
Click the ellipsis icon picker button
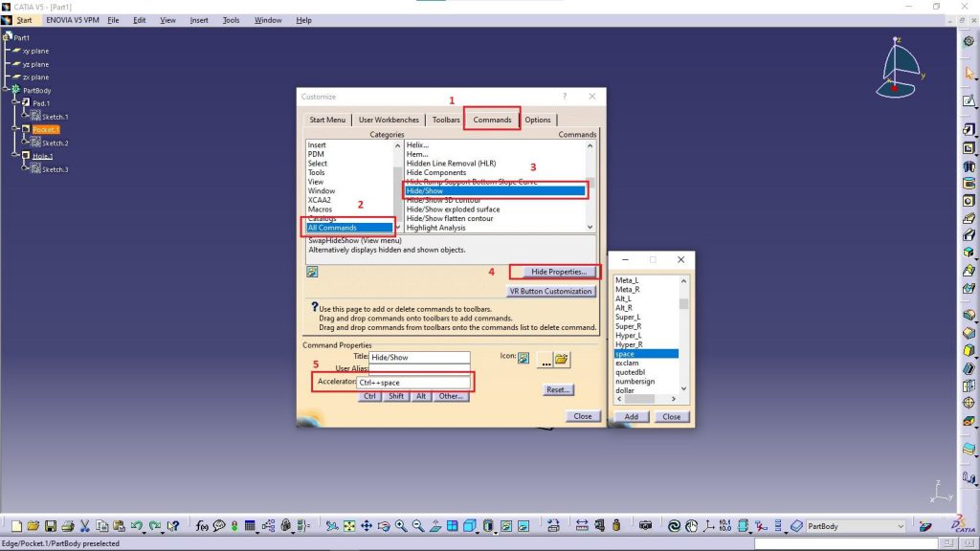pyautogui.click(x=546, y=360)
